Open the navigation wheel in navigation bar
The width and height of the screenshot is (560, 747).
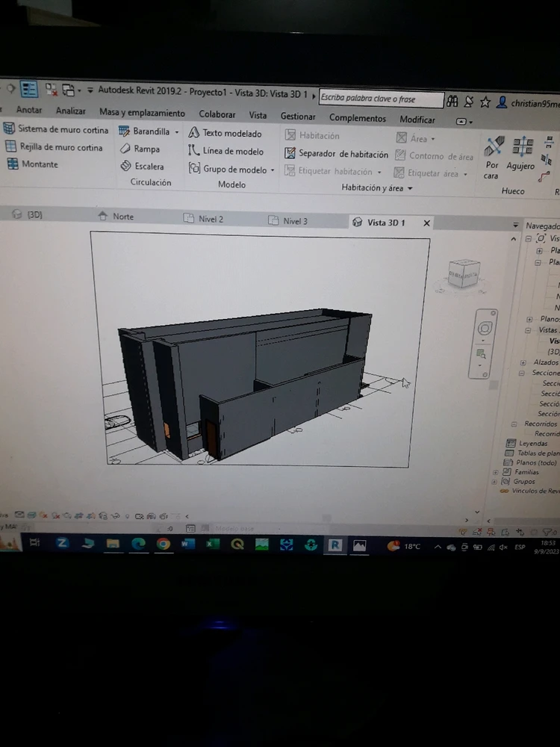485,328
